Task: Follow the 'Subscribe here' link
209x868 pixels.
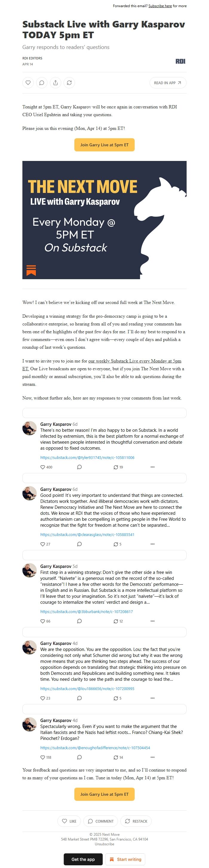Action: click(160, 6)
